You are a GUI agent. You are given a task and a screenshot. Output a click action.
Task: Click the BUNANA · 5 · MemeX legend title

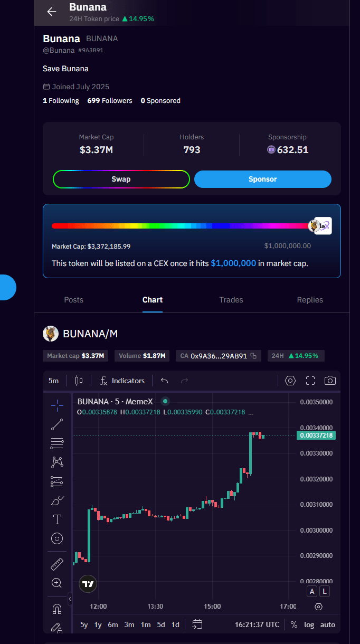pos(115,402)
